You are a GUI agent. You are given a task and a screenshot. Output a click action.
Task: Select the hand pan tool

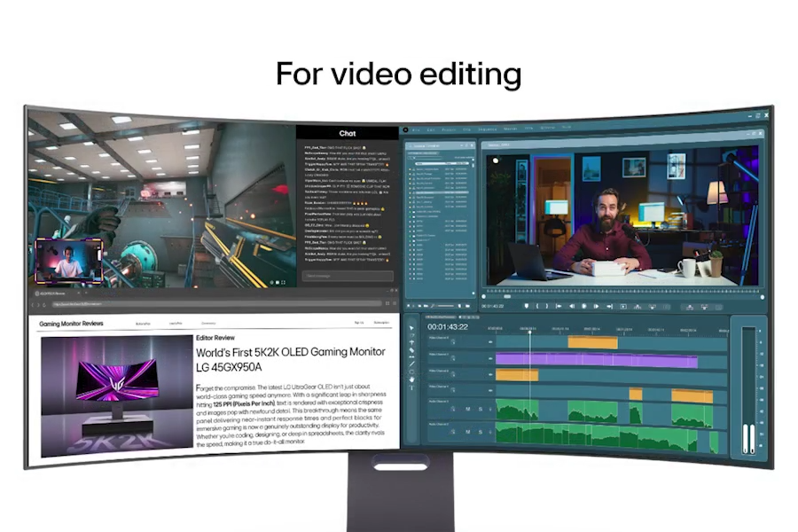pyautogui.click(x=411, y=380)
